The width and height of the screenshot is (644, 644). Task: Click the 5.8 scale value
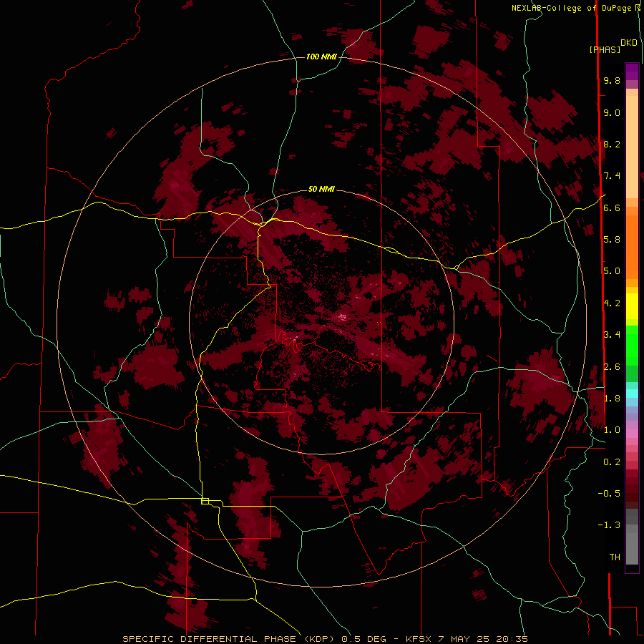612,240
